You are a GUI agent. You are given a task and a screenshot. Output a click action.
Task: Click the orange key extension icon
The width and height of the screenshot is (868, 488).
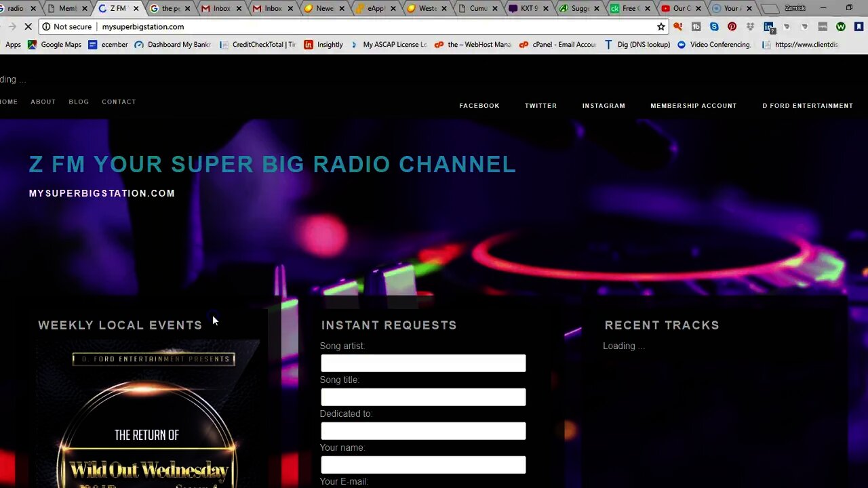tap(677, 26)
